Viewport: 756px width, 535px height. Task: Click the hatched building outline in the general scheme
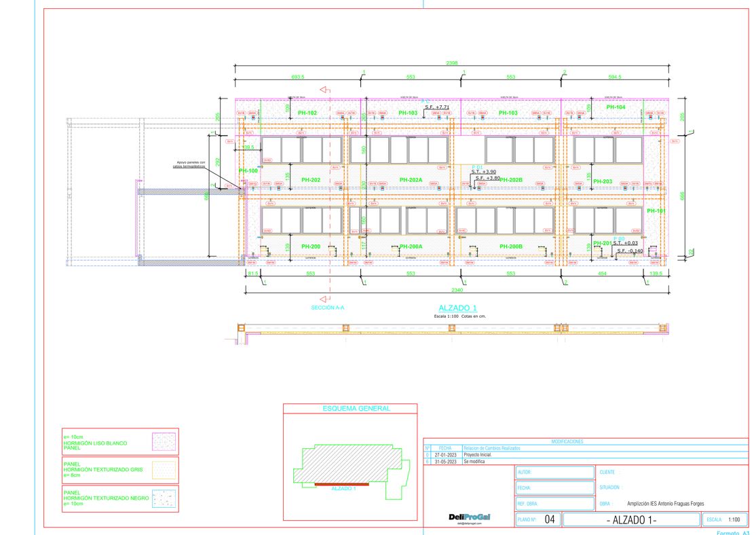348,464
